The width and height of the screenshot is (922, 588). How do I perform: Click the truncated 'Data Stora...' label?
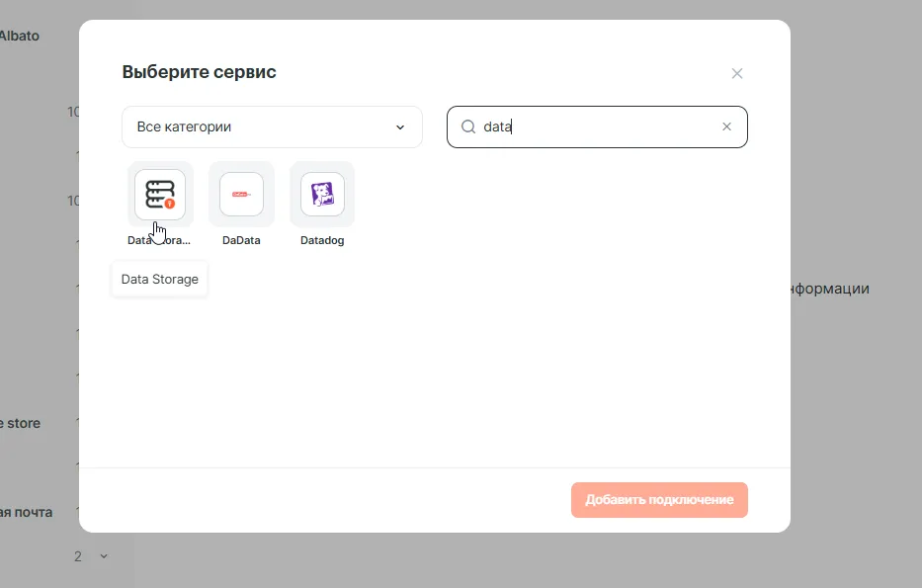point(159,240)
